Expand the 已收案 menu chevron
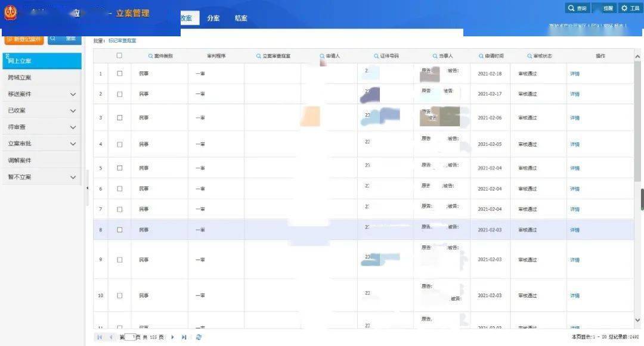This screenshot has width=644, height=346. coord(73,111)
